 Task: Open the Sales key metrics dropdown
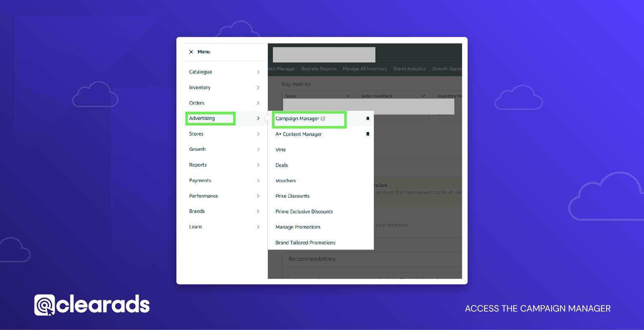pos(317,96)
